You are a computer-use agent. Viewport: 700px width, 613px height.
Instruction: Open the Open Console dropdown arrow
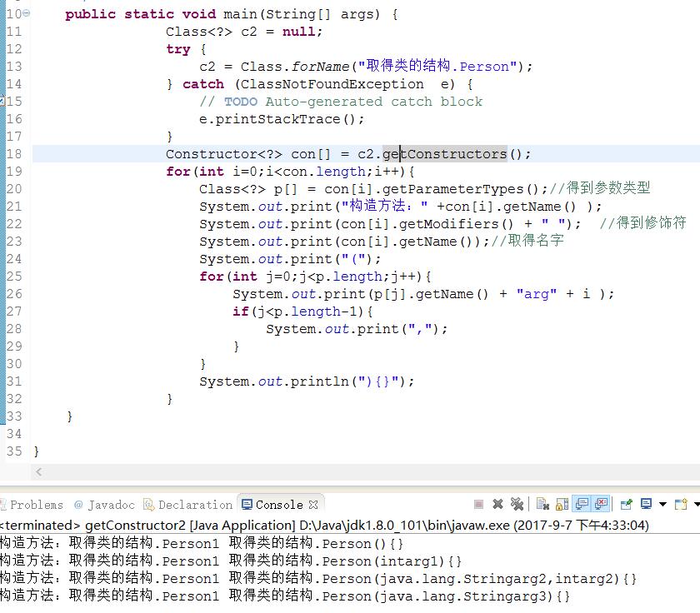pyautogui.click(x=697, y=505)
